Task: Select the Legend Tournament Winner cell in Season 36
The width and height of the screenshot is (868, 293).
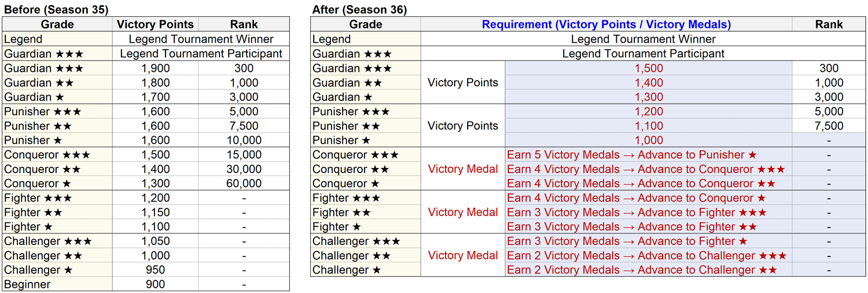Action: pos(643,39)
